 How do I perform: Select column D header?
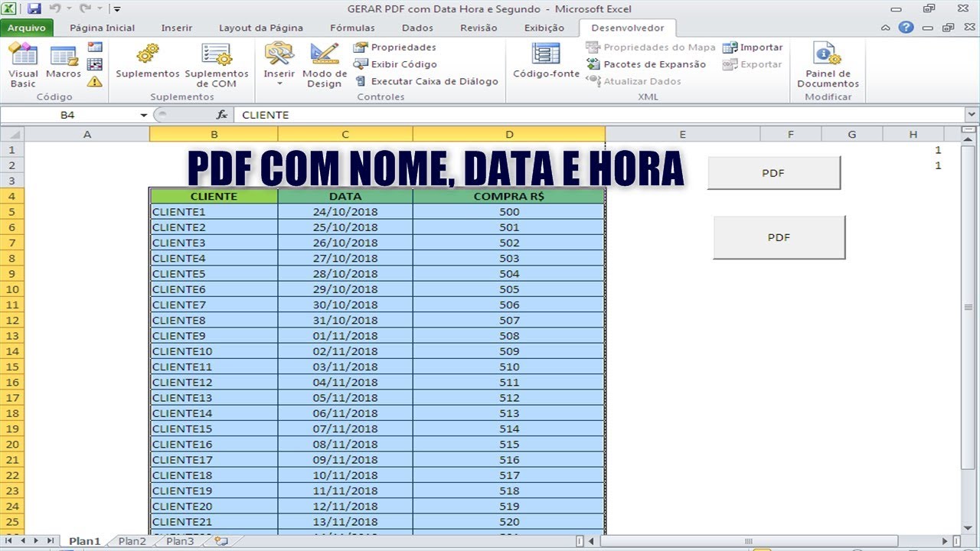coord(509,135)
